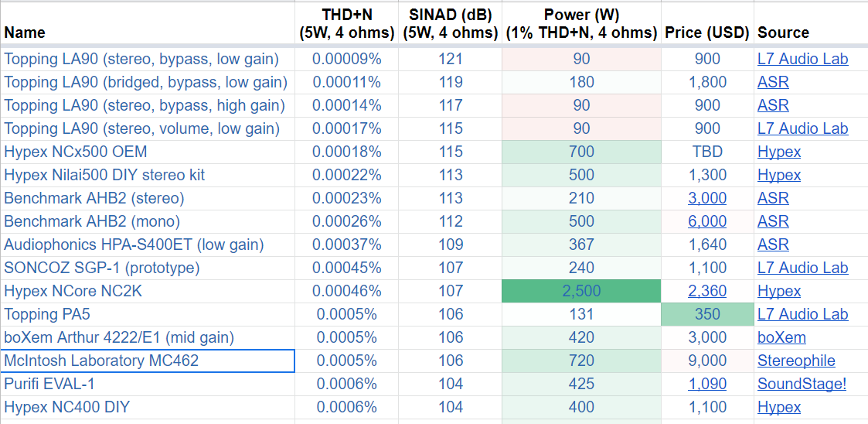The width and height of the screenshot is (868, 424).
Task: Select the THD+N column header
Action: click(346, 23)
